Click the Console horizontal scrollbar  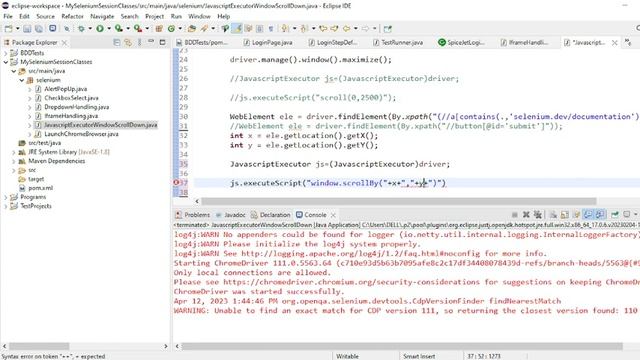pos(402,346)
